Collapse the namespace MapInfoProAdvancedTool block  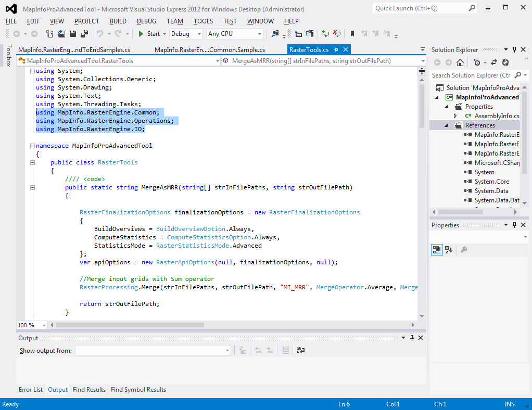(x=33, y=146)
